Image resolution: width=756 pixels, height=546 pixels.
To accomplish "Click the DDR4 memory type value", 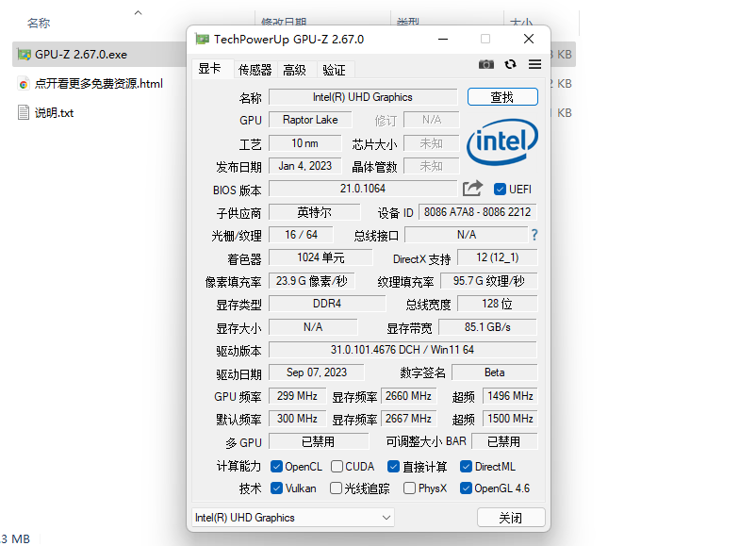I will [x=327, y=304].
